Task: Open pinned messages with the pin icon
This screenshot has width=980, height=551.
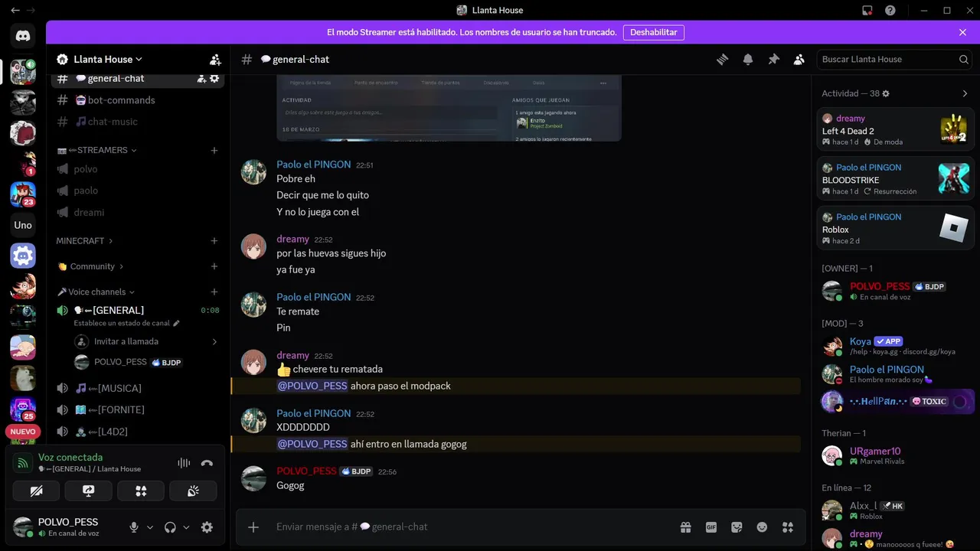Action: pos(773,59)
